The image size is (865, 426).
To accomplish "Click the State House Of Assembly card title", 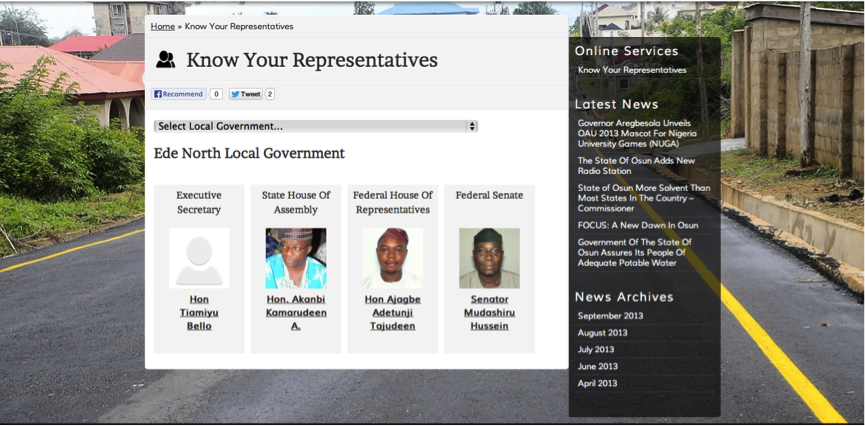I will [296, 203].
